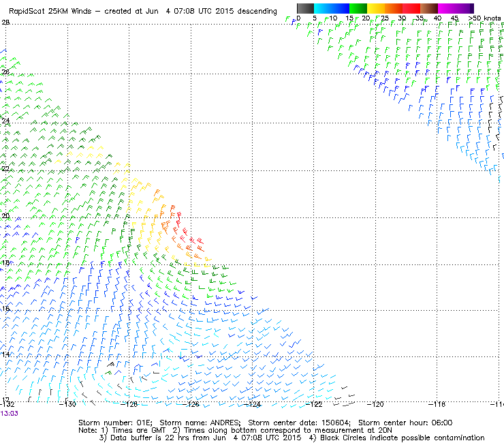This screenshot has width=504, height=443.
Task: Click the gray 0-5 knots legend swatch
Action: pos(305,8)
